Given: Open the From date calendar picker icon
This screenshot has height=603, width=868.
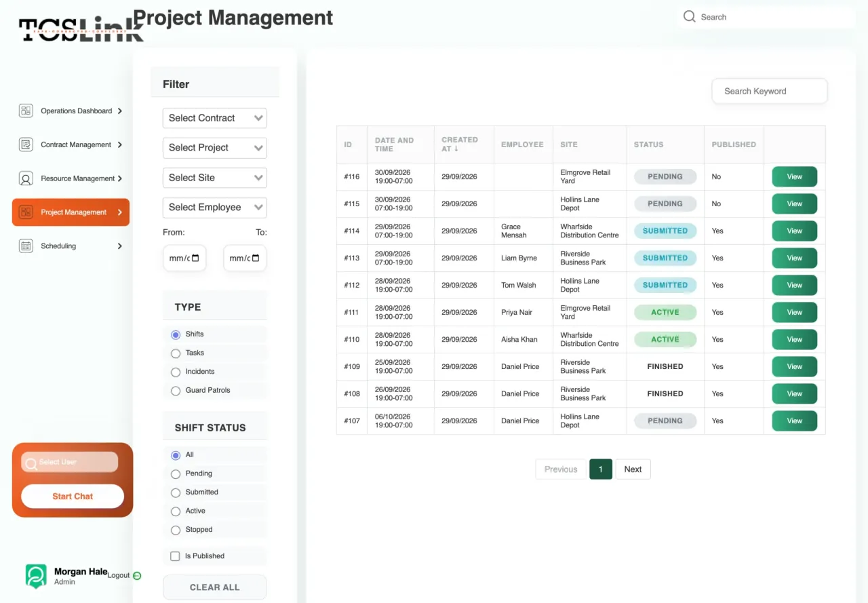Looking at the screenshot, I should (x=195, y=258).
